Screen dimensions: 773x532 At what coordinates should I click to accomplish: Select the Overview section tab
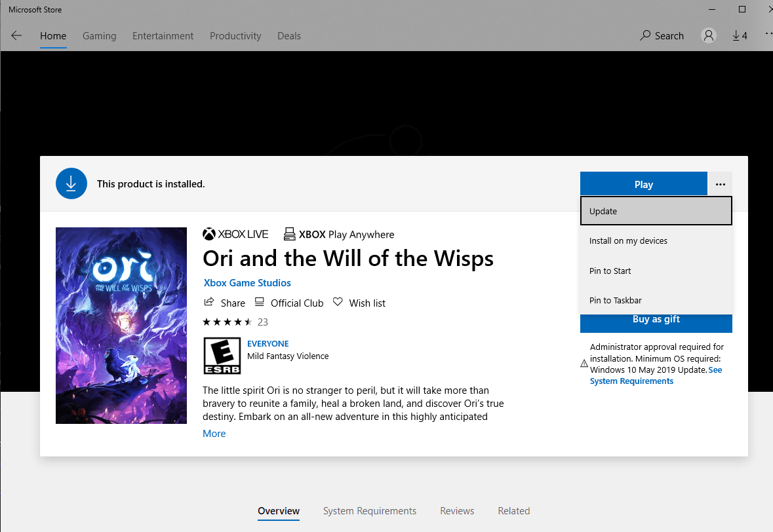click(x=279, y=511)
